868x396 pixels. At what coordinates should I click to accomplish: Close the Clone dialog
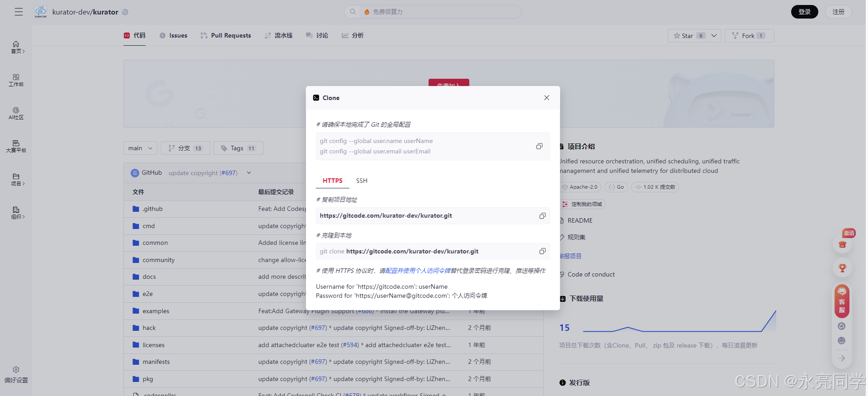(547, 98)
